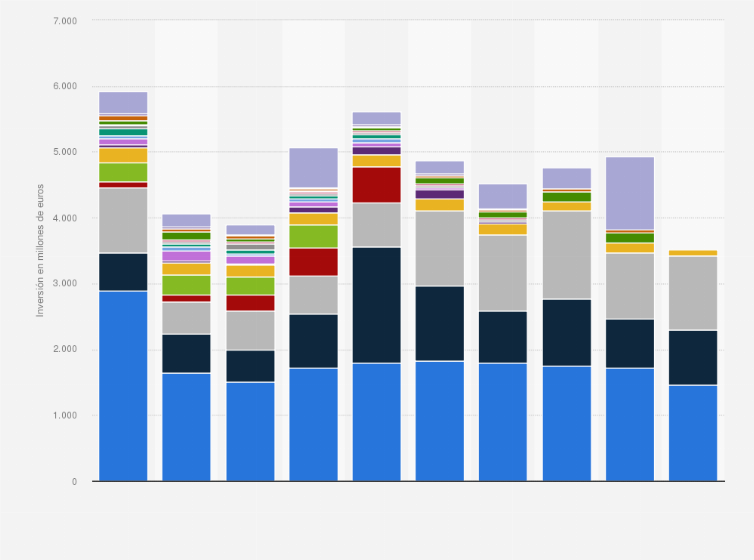Click the 7.000 y-axis label
Viewport: 754px width, 560px height.
click(x=64, y=21)
